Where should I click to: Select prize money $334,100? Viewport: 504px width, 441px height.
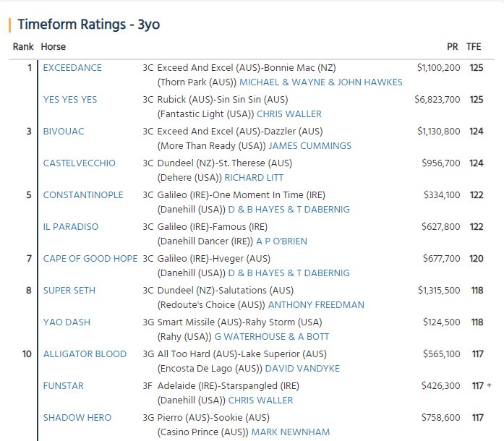click(x=442, y=195)
